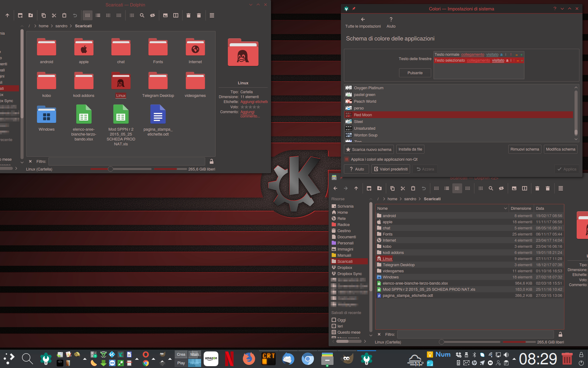
Task: Select the Peach World color scheme
Action: pyautogui.click(x=459, y=102)
